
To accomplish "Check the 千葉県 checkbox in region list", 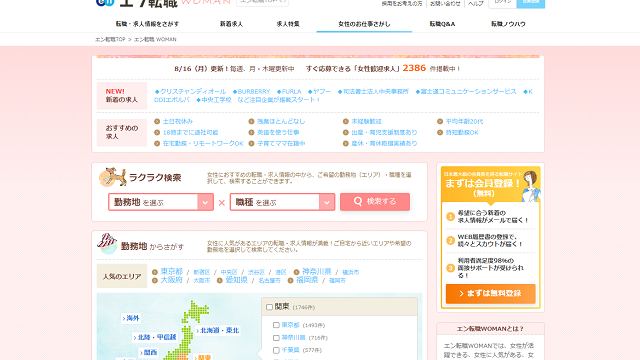I will point(276,350).
